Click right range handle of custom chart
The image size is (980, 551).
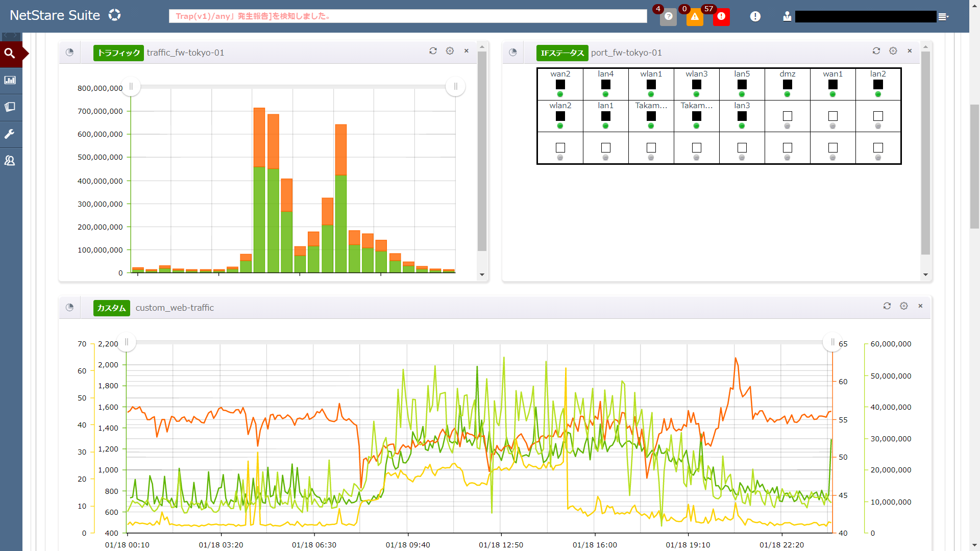[832, 342]
